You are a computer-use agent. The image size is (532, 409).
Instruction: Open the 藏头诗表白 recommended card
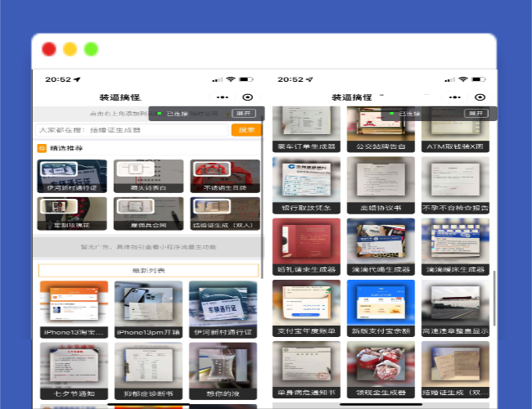coord(149,176)
